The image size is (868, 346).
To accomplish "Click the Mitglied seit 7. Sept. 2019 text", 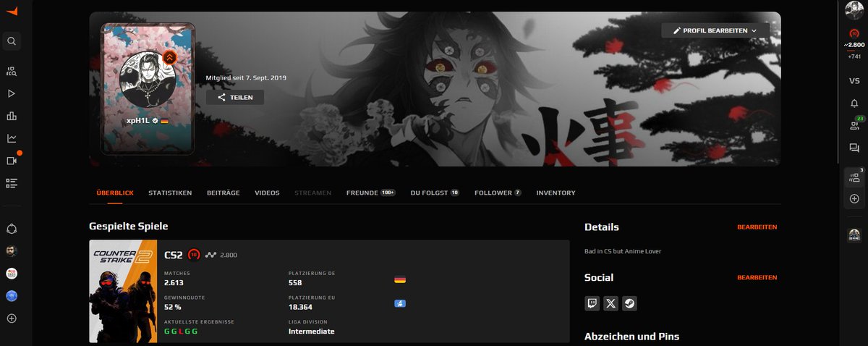I will pyautogui.click(x=246, y=77).
